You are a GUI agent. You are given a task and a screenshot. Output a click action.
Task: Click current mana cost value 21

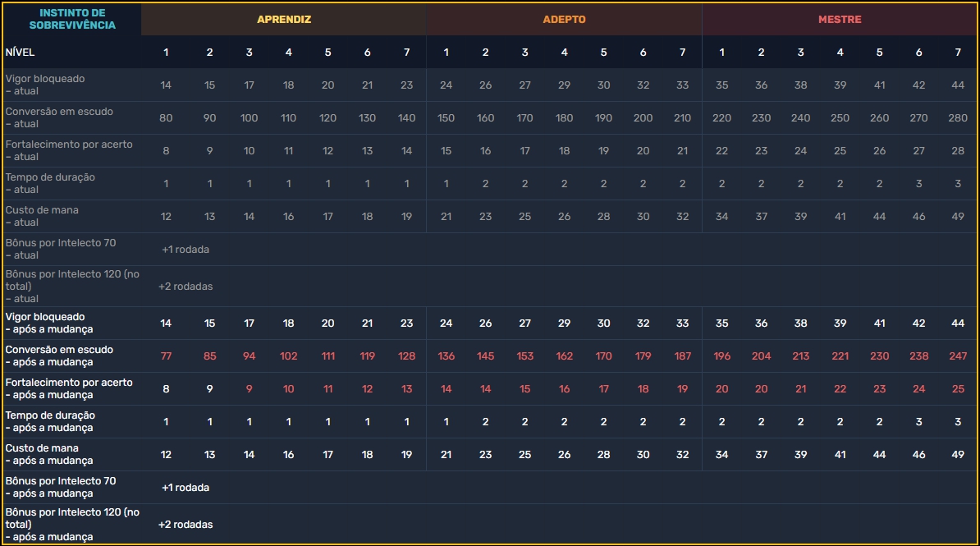click(446, 217)
